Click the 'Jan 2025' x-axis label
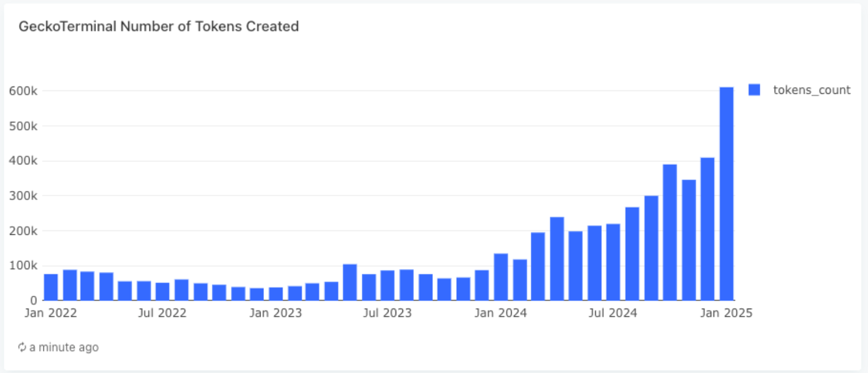 tap(726, 313)
